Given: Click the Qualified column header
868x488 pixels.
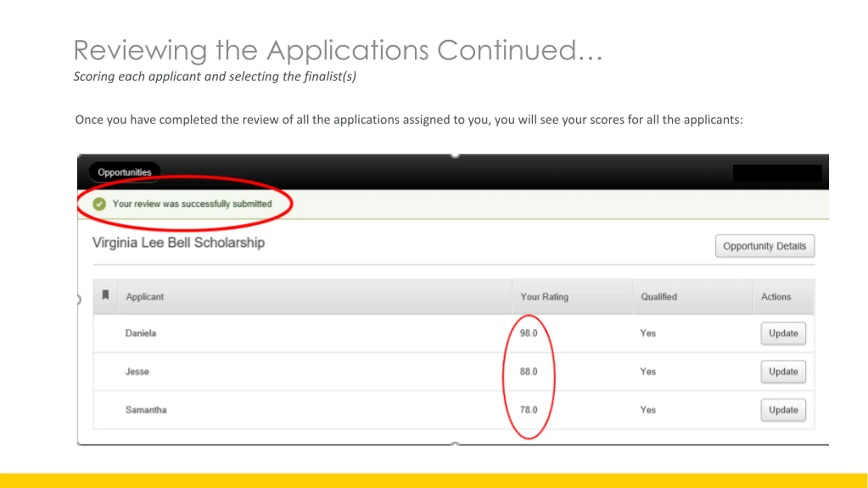Looking at the screenshot, I should [659, 297].
